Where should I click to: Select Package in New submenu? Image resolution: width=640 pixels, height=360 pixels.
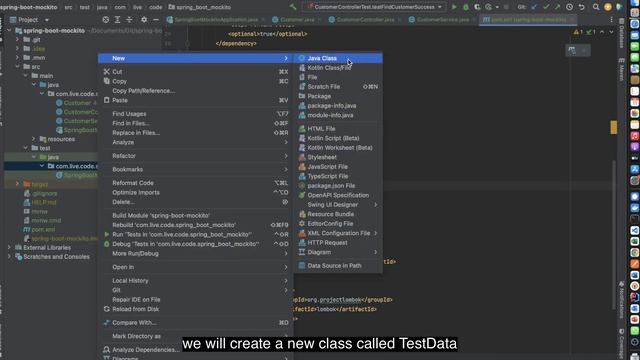(338, 96)
